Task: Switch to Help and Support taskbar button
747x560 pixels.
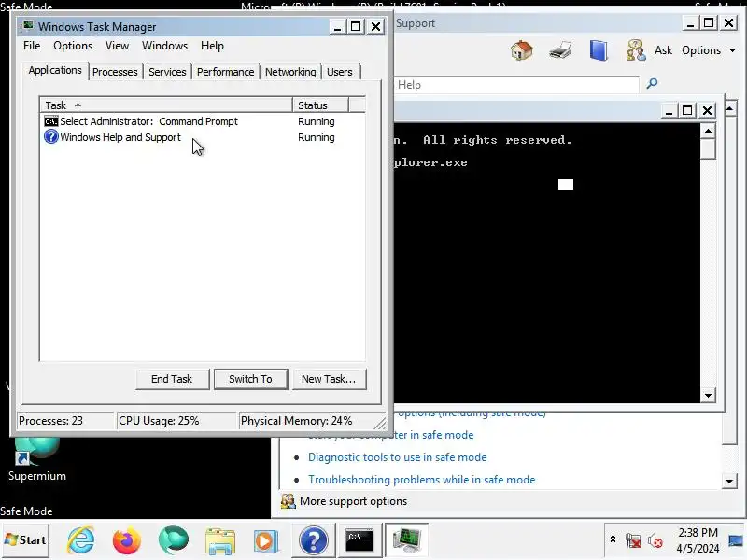Action: (313, 540)
